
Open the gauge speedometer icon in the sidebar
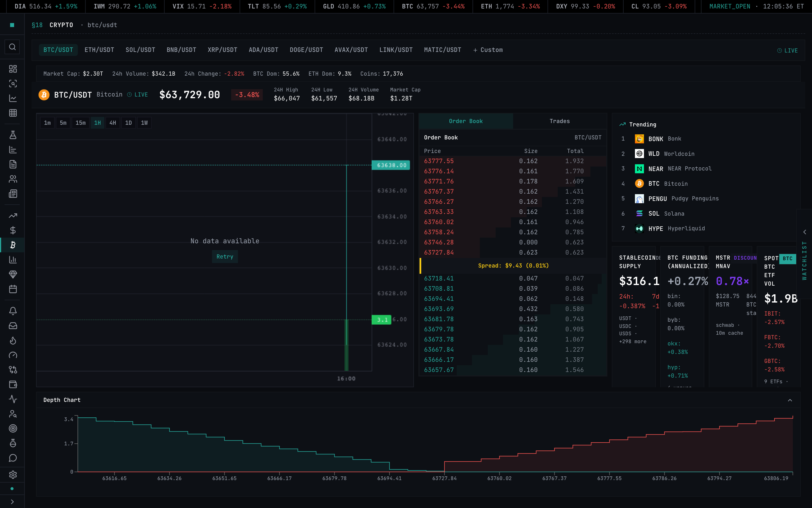(13, 355)
